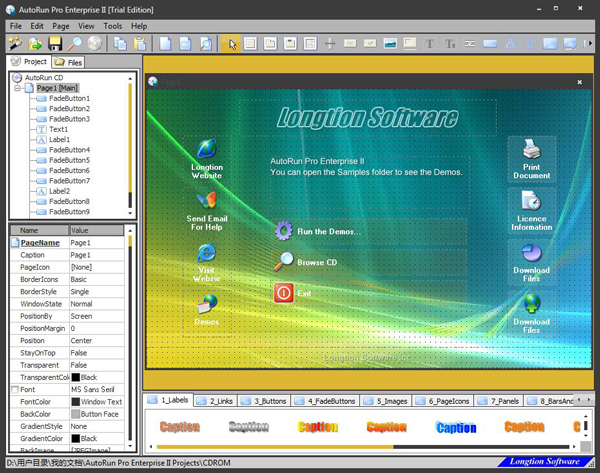
Task: Select the blue Caption label style
Action: (x=456, y=427)
